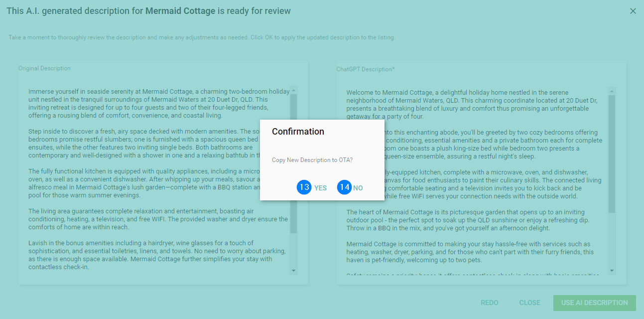
Task: Close the review dialog with the X icon
Action: tap(633, 11)
